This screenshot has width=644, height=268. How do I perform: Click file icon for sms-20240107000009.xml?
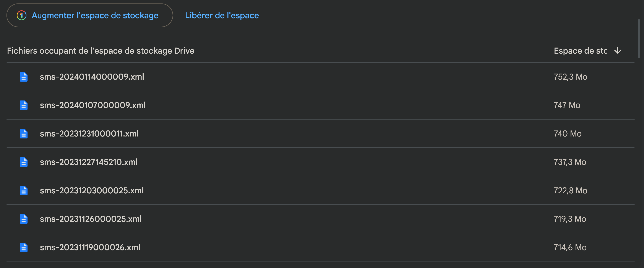point(23,105)
